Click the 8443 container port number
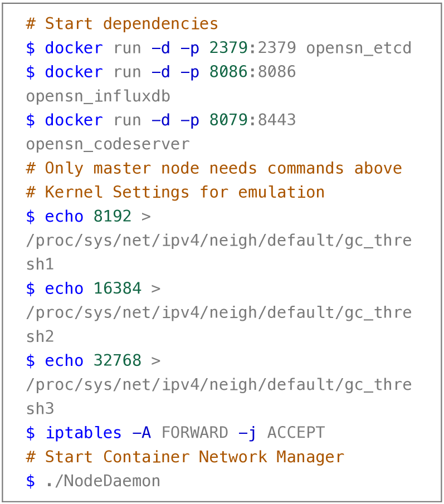This screenshot has width=444, height=504. coord(276,120)
